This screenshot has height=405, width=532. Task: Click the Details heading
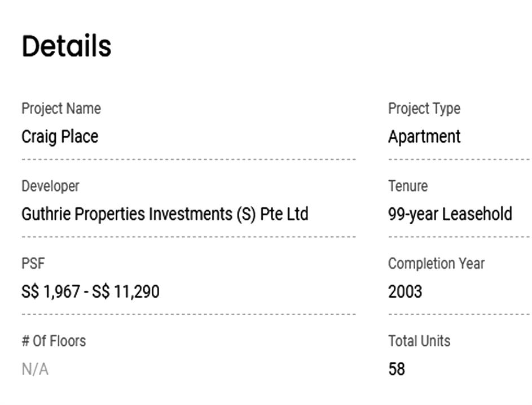pyautogui.click(x=67, y=46)
